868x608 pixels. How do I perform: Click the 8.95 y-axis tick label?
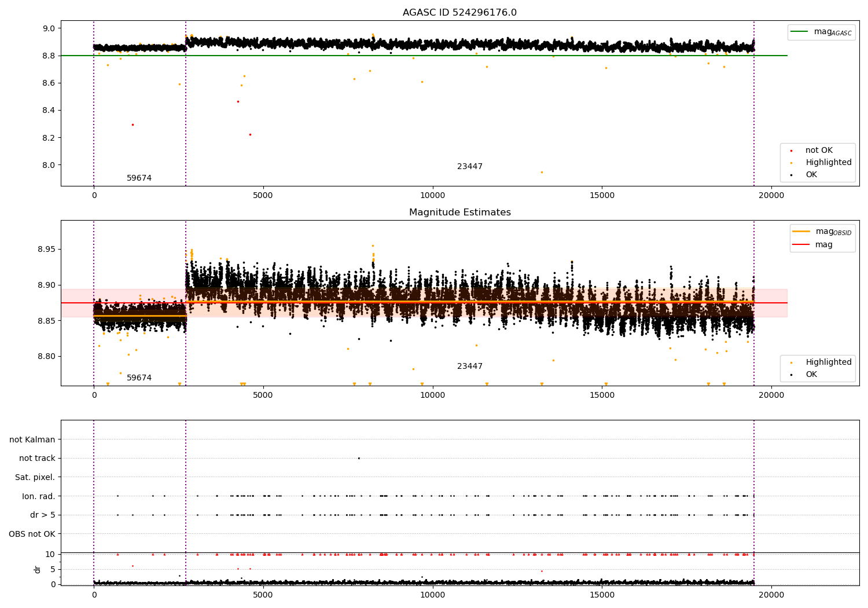pos(46,250)
